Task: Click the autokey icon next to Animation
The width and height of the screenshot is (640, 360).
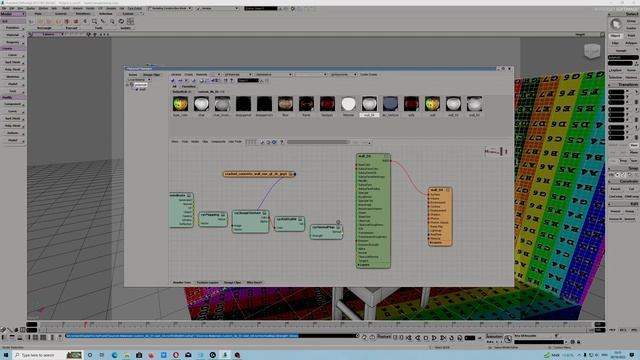Action: coord(508,339)
